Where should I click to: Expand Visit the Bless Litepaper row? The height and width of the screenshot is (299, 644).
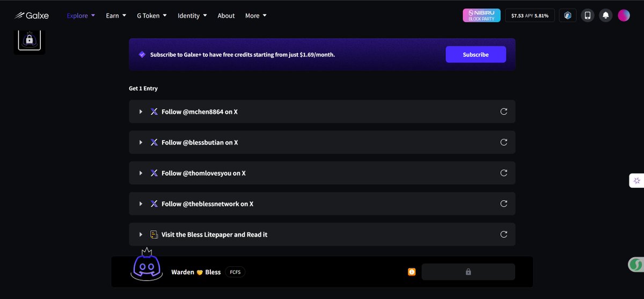click(x=322, y=234)
